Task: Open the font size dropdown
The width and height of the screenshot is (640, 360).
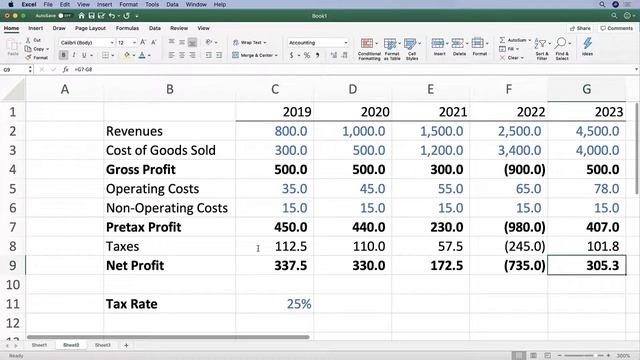Action: tap(134, 42)
